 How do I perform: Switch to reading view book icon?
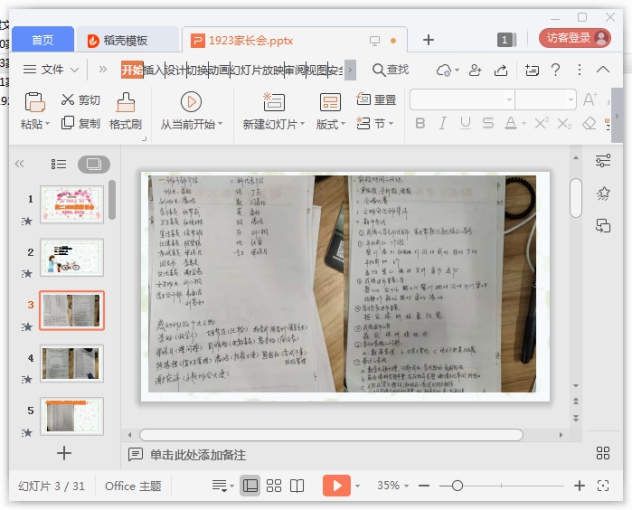tap(297, 485)
